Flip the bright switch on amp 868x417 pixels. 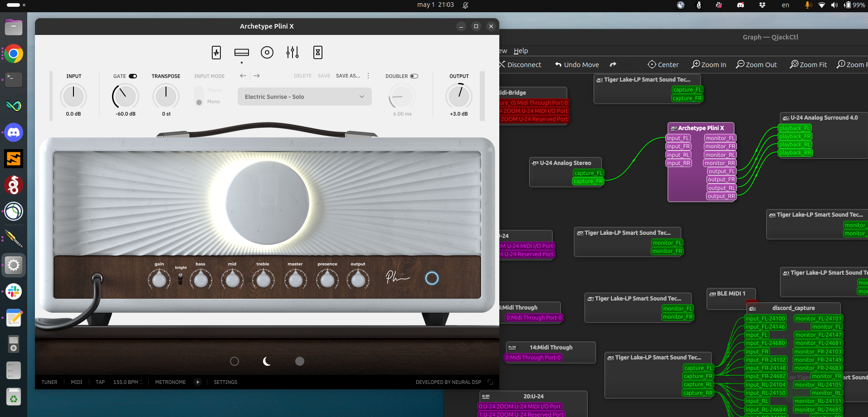coord(180,279)
